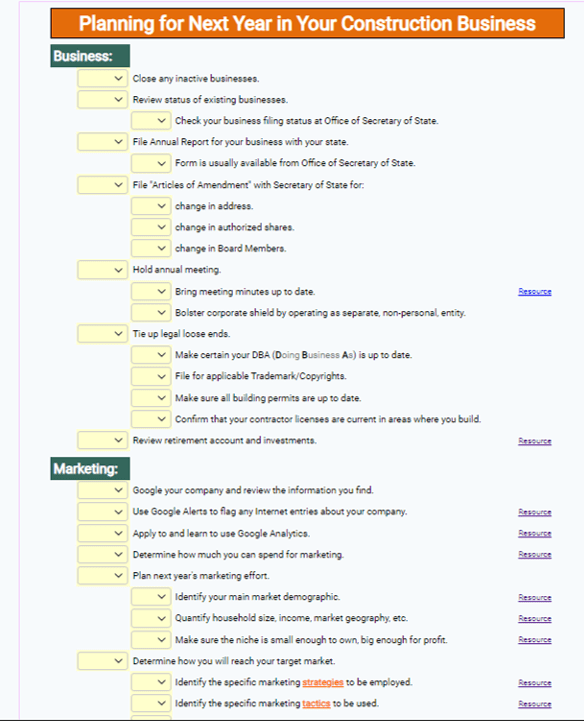Open 'change in address' dropdown
The image size is (584, 721).
pos(151,206)
